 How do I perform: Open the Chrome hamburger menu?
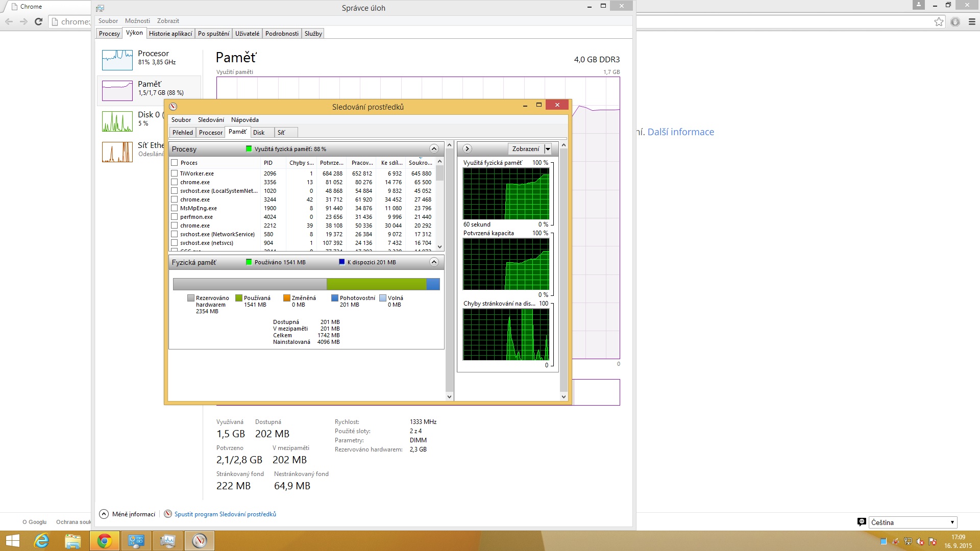coord(972,21)
